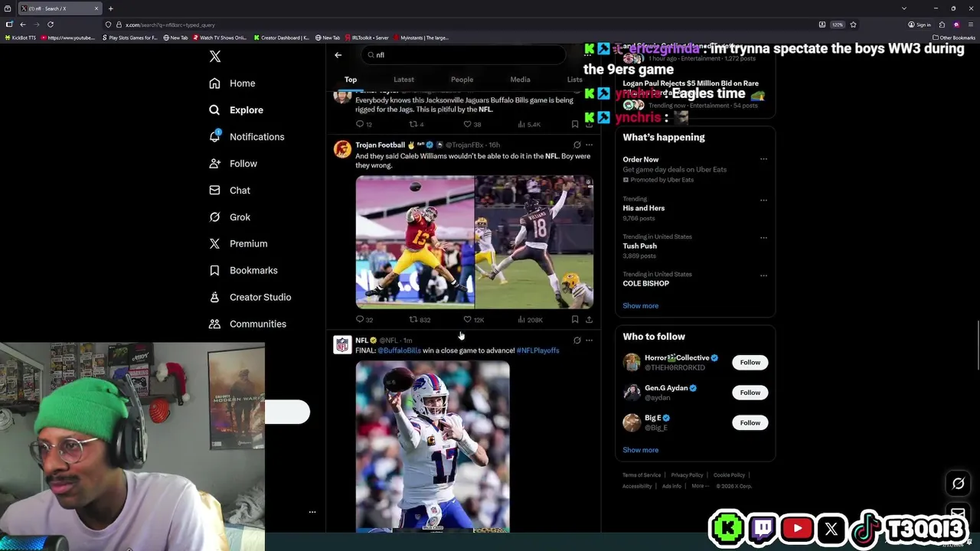The height and width of the screenshot is (551, 980).
Task: Reply to the Jaguars Bills rigged post
Action: (364, 124)
